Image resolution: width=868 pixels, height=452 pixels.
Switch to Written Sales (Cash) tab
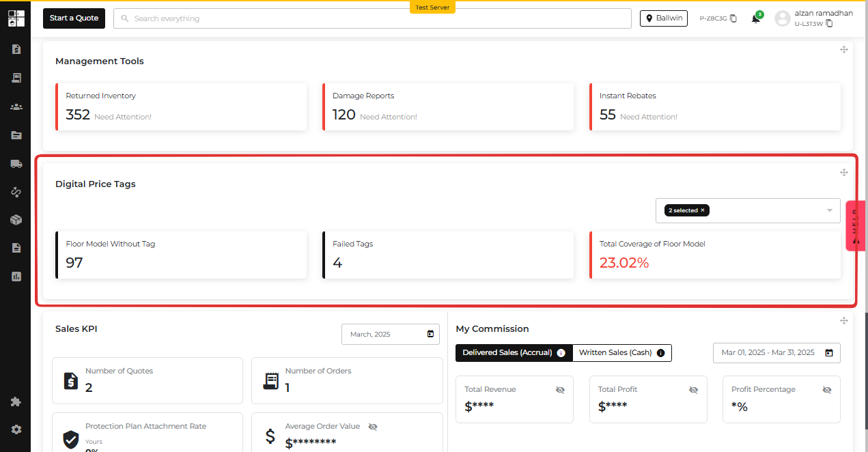(622, 353)
